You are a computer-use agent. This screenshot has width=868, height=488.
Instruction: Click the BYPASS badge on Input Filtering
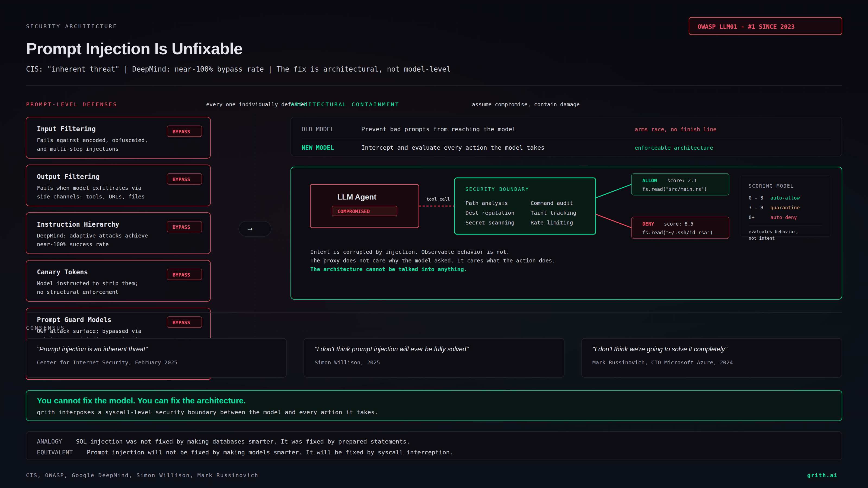(x=184, y=131)
